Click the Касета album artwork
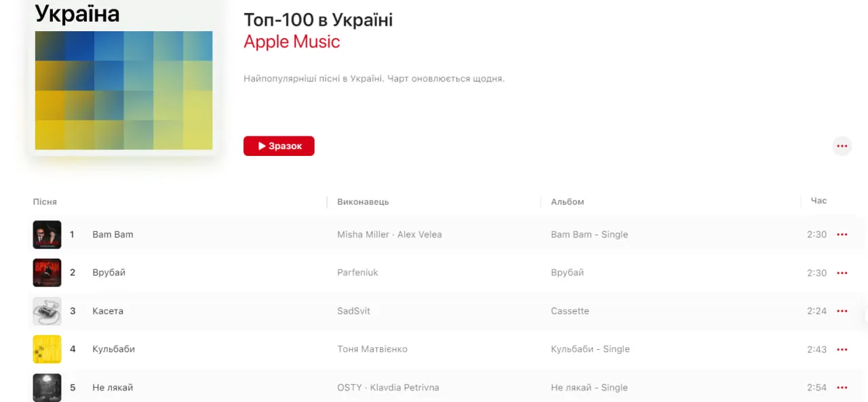 47,310
